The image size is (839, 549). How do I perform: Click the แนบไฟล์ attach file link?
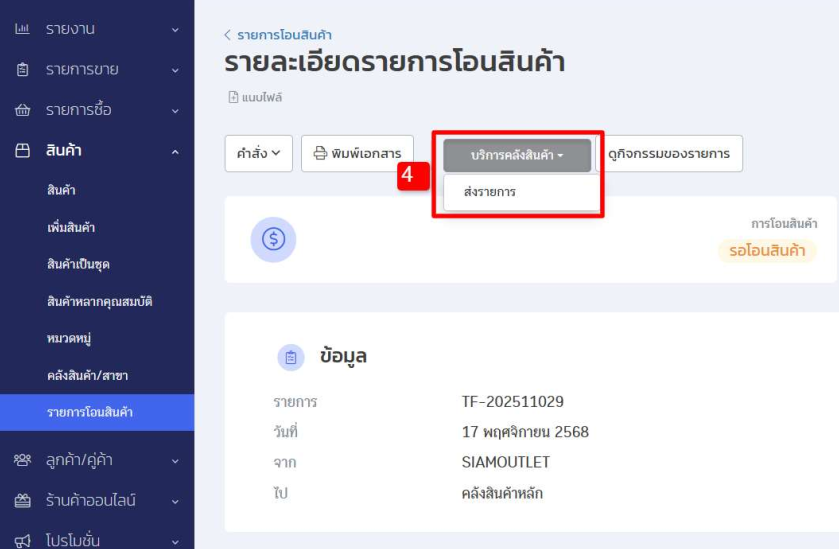(x=256, y=97)
